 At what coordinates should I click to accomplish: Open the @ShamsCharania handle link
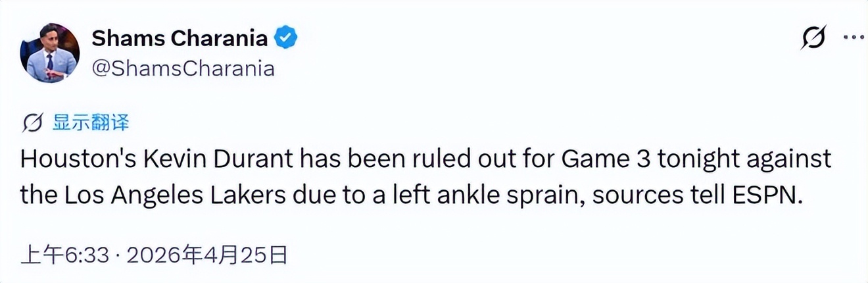pyautogui.click(x=183, y=68)
